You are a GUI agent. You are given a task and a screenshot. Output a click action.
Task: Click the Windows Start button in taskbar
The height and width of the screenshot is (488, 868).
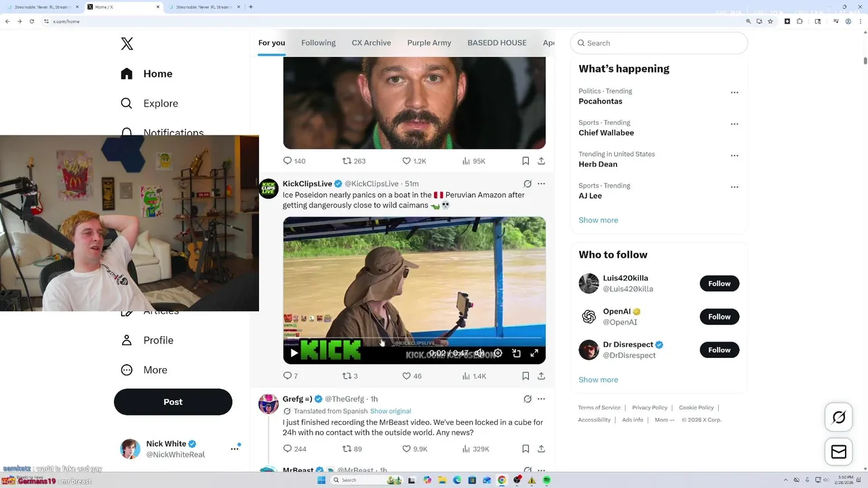click(x=321, y=480)
